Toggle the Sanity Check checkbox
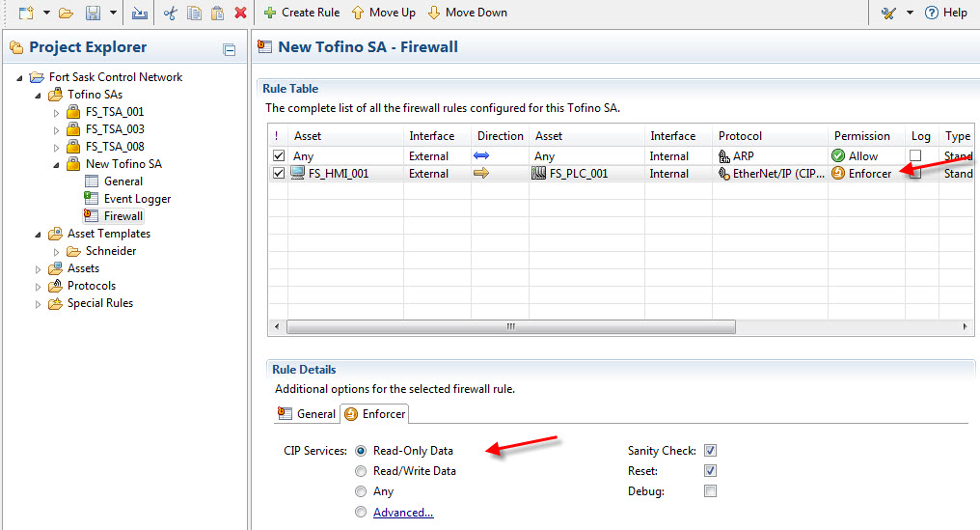The image size is (980, 530). coord(710,450)
